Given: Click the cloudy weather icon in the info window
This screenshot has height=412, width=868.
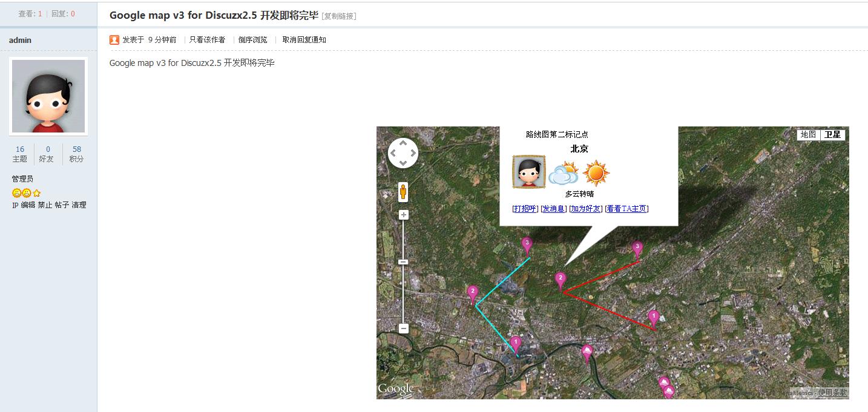Looking at the screenshot, I should coord(564,174).
